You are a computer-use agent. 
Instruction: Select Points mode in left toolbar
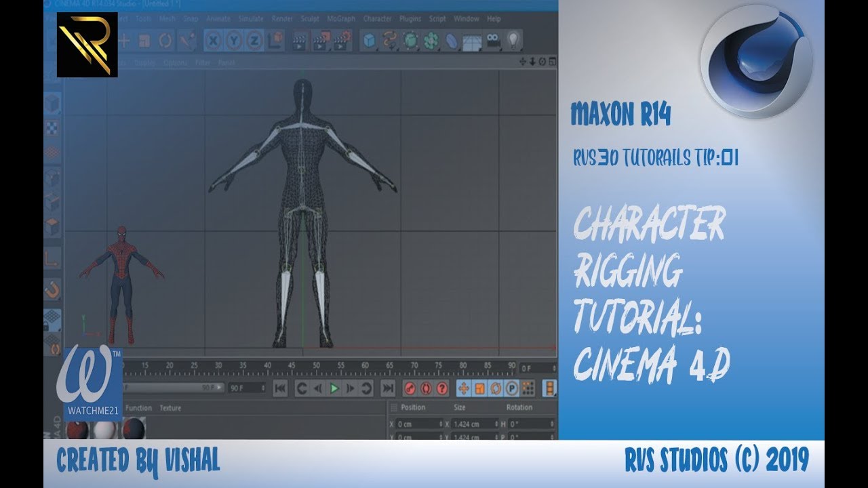(52, 178)
